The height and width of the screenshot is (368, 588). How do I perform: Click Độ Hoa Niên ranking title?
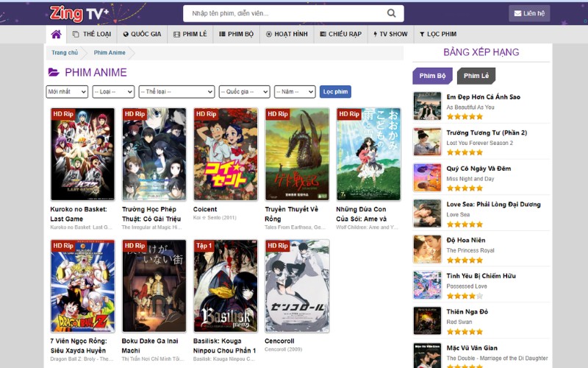466,240
